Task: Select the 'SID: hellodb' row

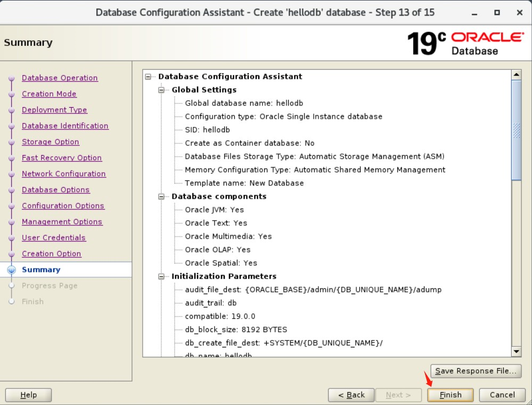Action: (x=207, y=129)
